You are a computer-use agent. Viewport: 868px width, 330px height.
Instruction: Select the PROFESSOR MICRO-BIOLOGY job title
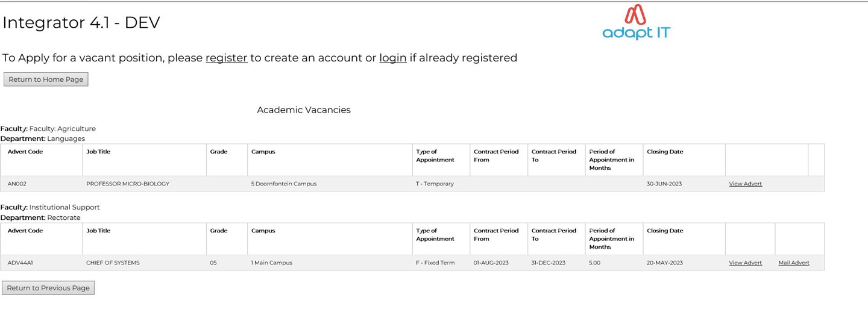128,184
